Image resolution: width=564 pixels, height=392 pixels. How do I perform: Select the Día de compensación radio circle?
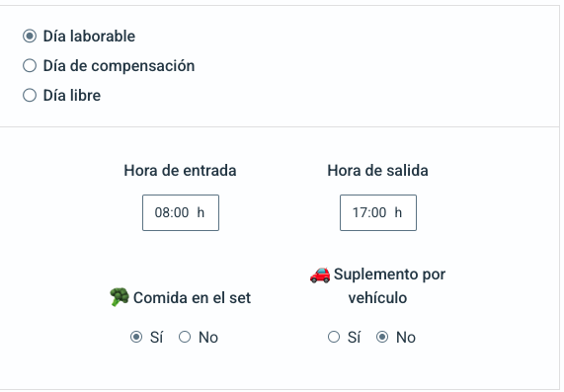30,66
